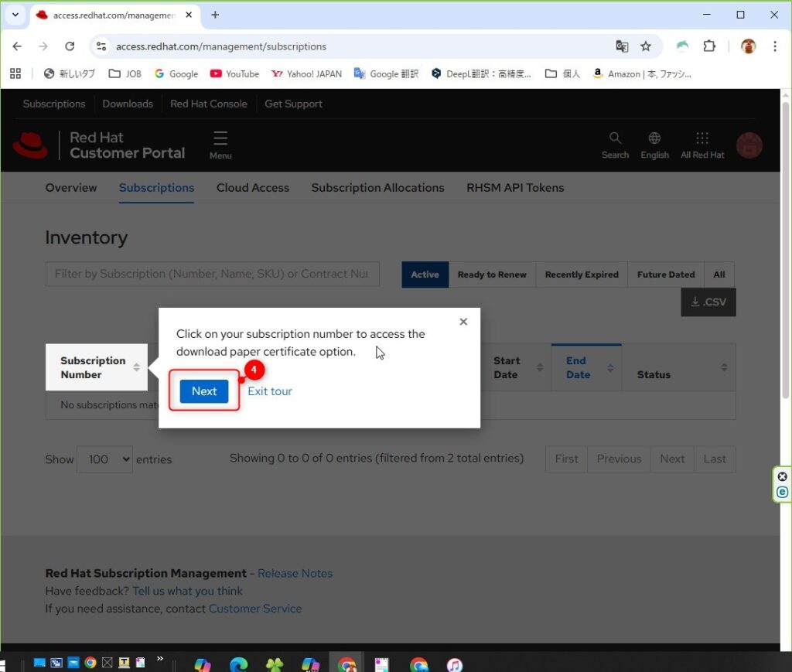792x672 pixels.
Task: Open the English language selector
Action: coord(654,145)
